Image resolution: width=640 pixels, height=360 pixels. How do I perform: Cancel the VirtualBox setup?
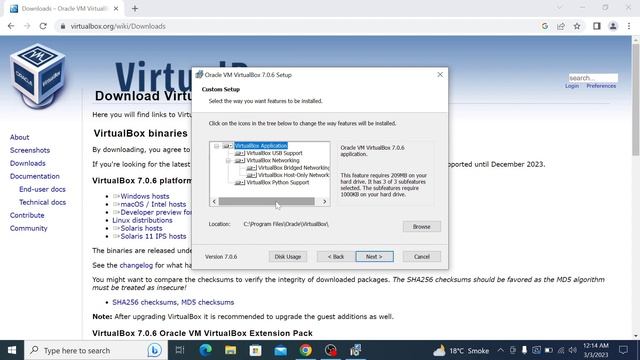pos(422,257)
